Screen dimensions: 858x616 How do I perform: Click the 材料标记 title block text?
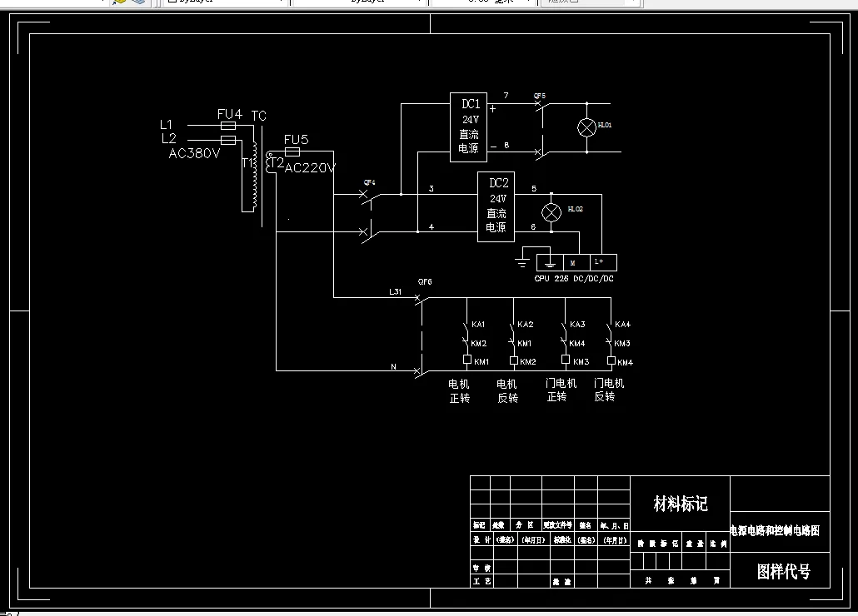[681, 504]
